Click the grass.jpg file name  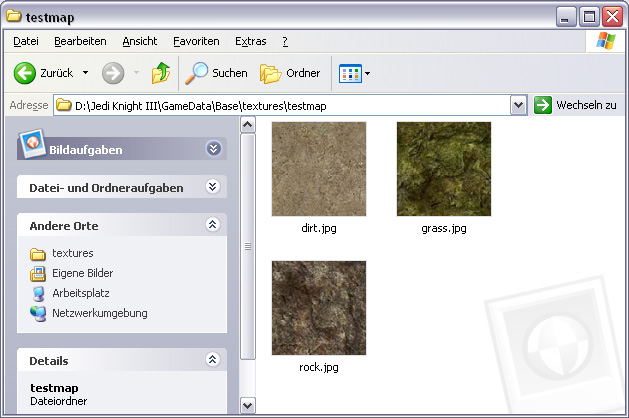coord(444,228)
